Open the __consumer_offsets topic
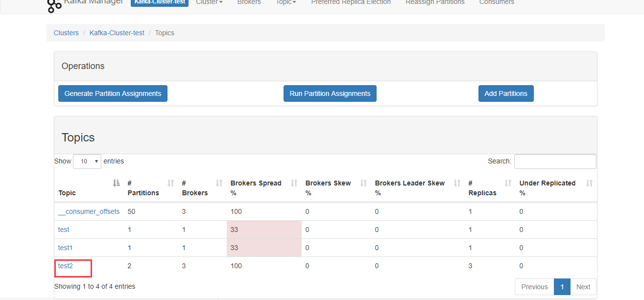The width and height of the screenshot is (644, 300). coord(89,211)
